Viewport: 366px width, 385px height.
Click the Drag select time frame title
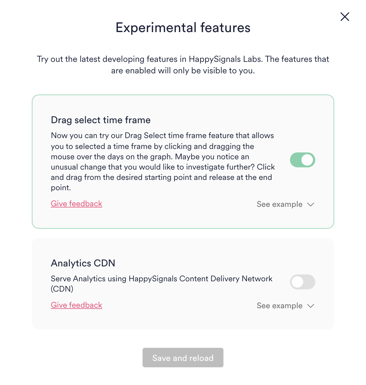(101, 120)
